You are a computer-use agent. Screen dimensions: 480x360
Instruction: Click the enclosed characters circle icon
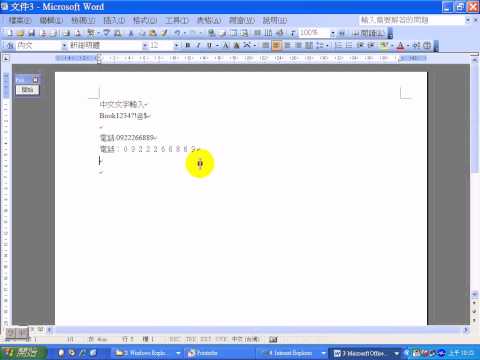[x=427, y=45]
